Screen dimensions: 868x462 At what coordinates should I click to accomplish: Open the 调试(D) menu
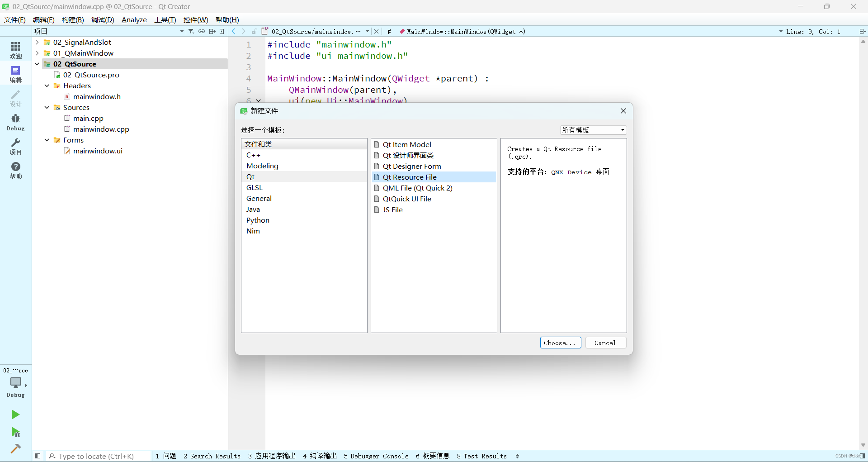click(x=103, y=19)
